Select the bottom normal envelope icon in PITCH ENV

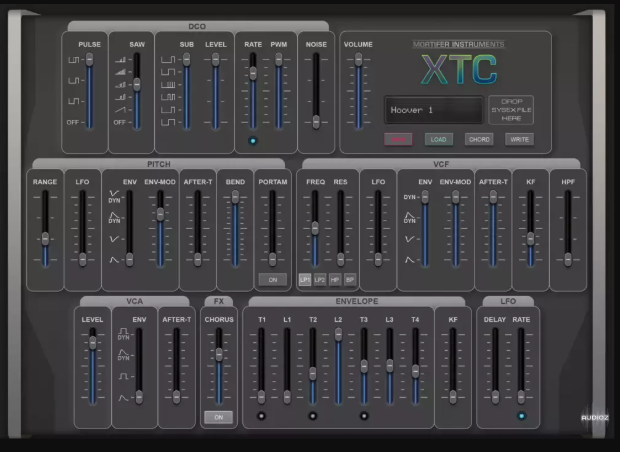click(114, 260)
